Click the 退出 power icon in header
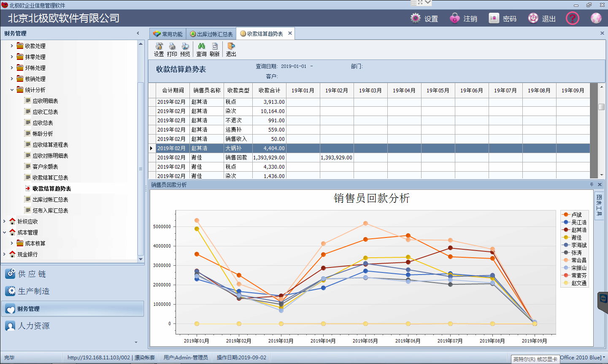The height and width of the screenshot is (364, 608). click(533, 18)
